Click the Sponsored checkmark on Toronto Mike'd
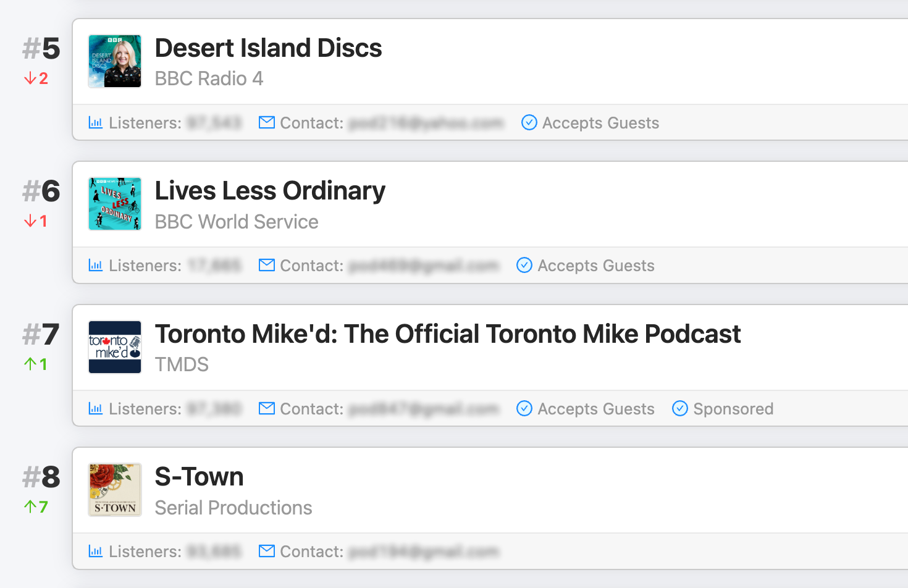The image size is (908, 588). [680, 408]
